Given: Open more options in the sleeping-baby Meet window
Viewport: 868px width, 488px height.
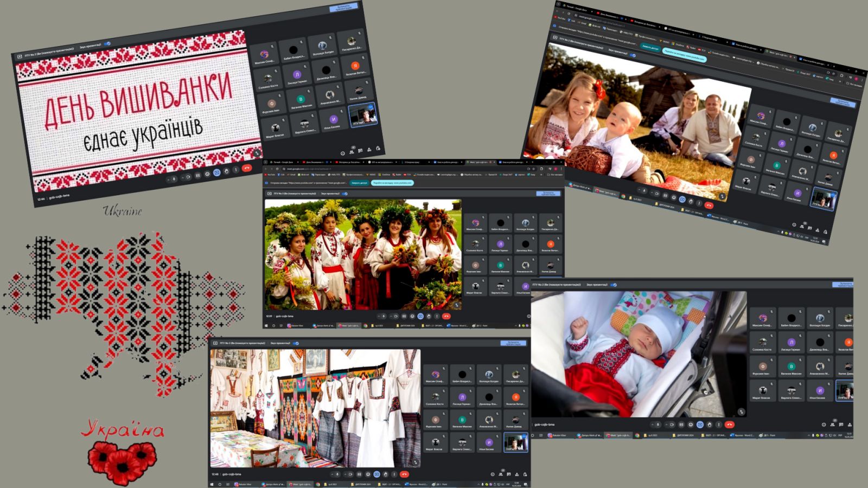Looking at the screenshot, I should click(718, 425).
